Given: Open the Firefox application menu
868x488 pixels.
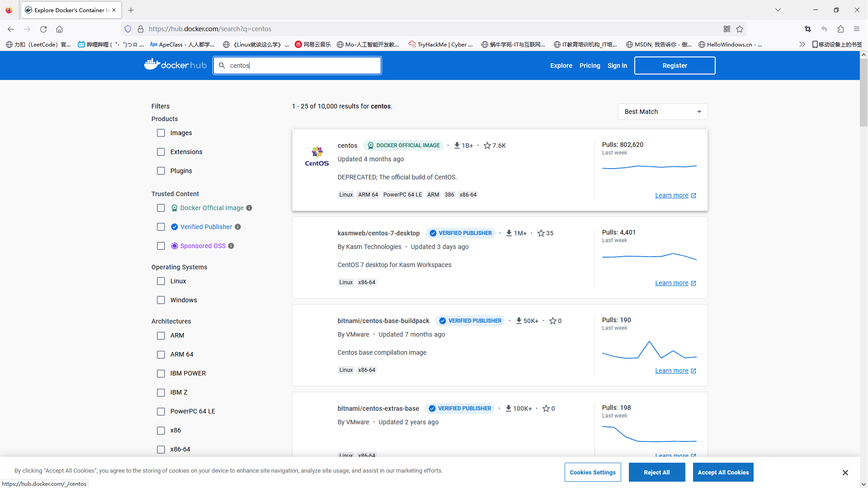Looking at the screenshot, I should click(857, 29).
